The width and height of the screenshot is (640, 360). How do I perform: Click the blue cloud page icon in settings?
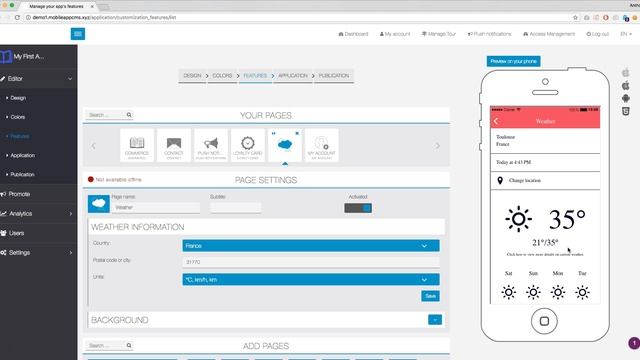tap(99, 204)
